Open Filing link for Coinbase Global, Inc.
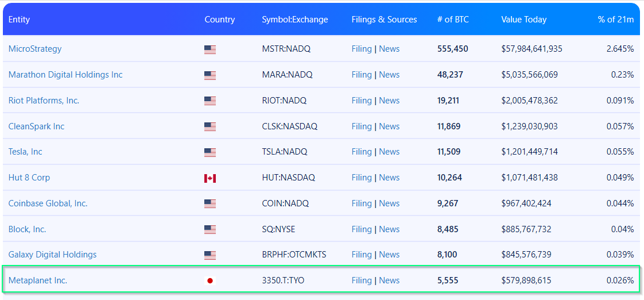Image resolution: width=644 pixels, height=300 pixels. tap(362, 203)
